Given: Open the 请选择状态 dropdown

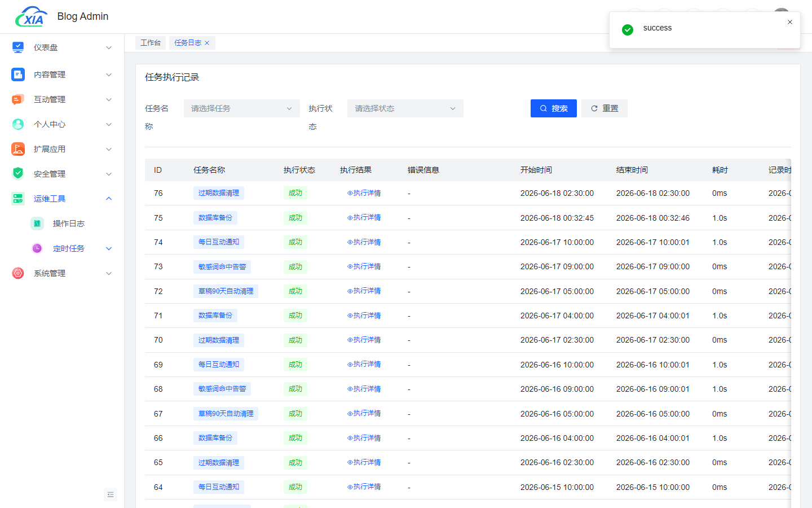Looking at the screenshot, I should pyautogui.click(x=405, y=108).
